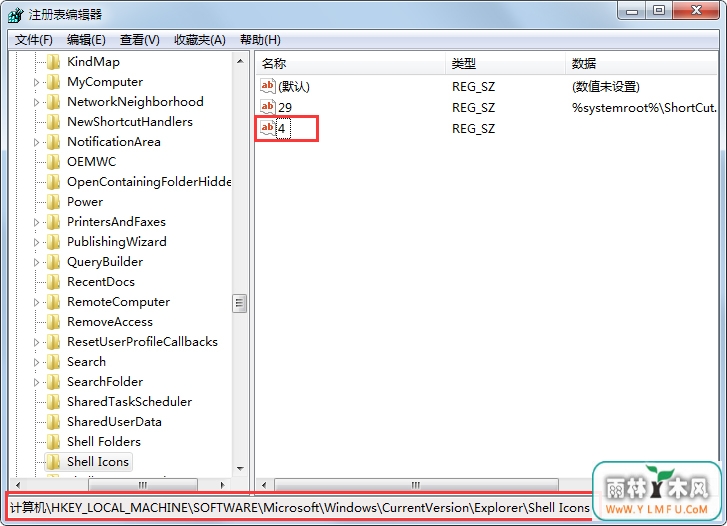Screen dimensions: 727x526
Task: Click the tree pane vertical scrollbar thumb
Action: tap(239, 303)
